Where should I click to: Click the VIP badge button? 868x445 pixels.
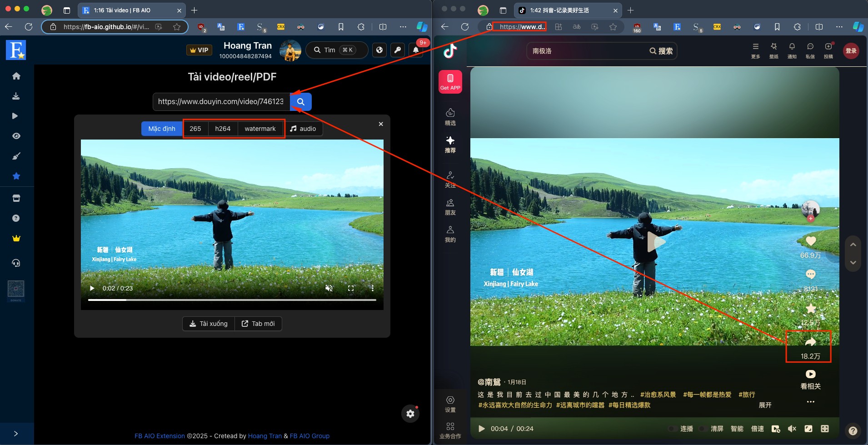(199, 50)
